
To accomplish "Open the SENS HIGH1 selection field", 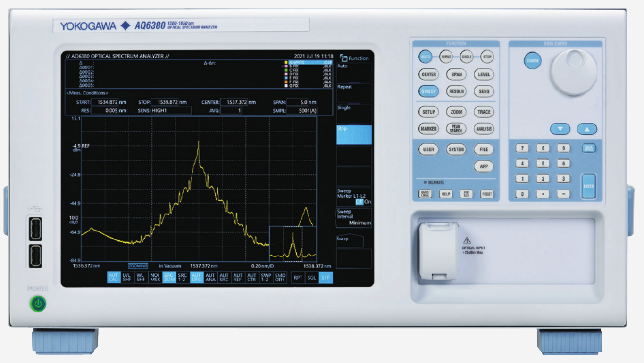I will 171,111.
